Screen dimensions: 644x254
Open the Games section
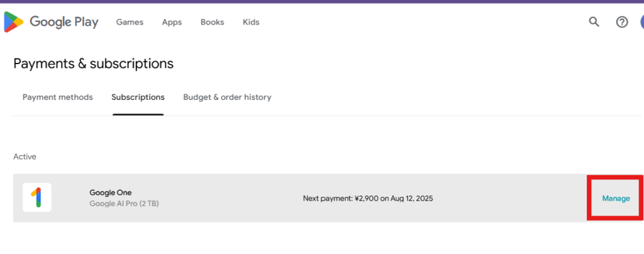tap(130, 22)
